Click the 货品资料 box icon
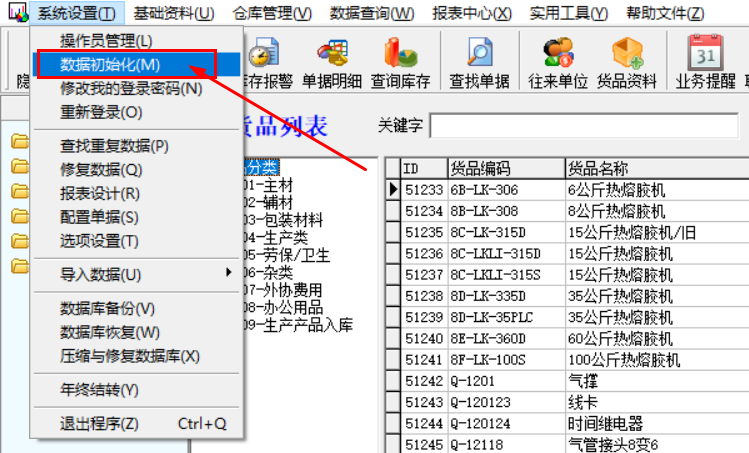Image resolution: width=749 pixels, height=453 pixels. tap(627, 62)
